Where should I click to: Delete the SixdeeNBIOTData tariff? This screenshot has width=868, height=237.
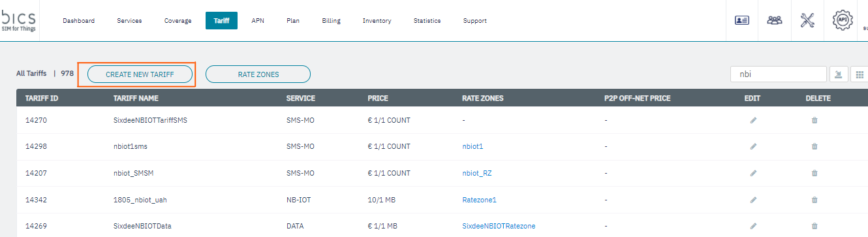[814, 226]
